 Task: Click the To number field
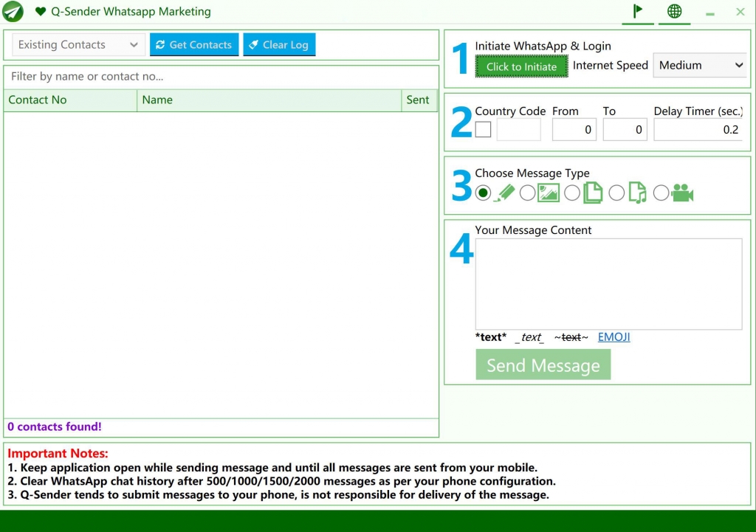(625, 129)
